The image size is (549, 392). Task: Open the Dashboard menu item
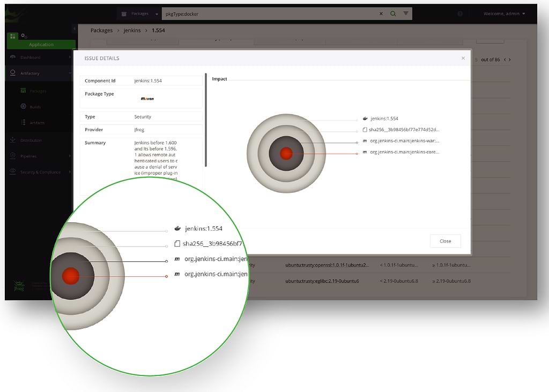(30, 57)
